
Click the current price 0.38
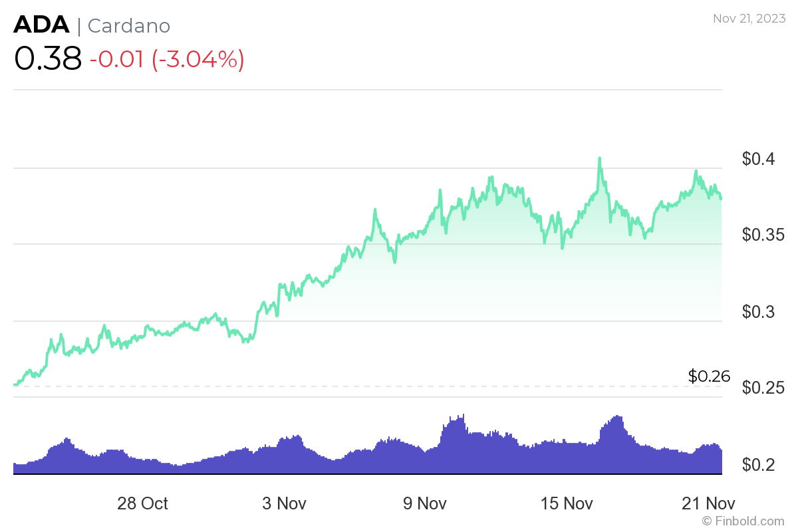(47, 59)
